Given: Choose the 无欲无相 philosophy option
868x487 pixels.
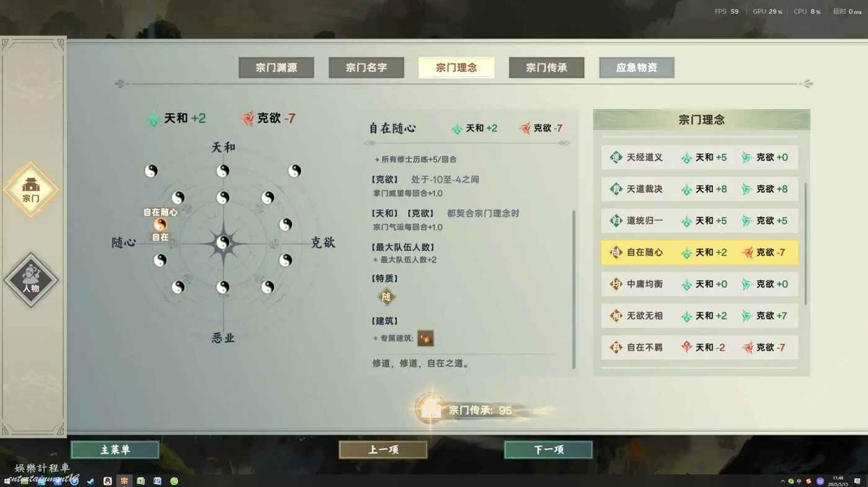Looking at the screenshot, I should click(699, 315).
